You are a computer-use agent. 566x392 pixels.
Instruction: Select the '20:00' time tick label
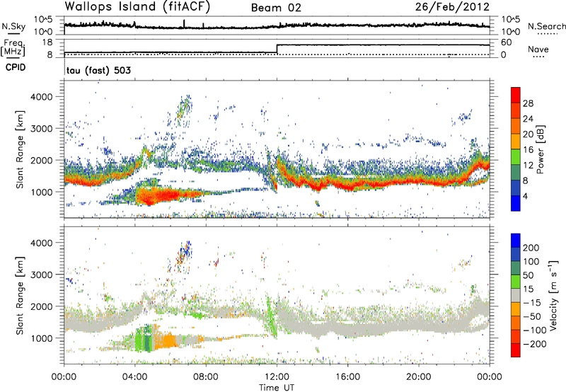419,377
